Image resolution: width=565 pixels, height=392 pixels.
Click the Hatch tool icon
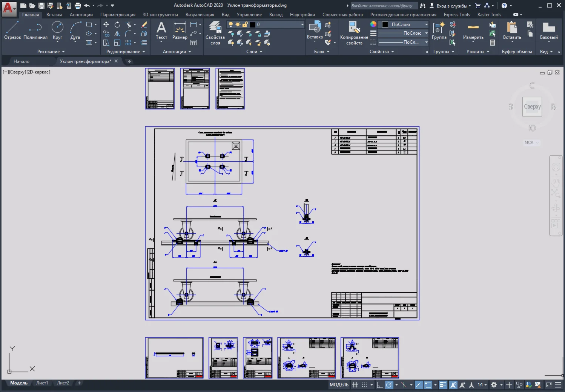pyautogui.click(x=89, y=43)
